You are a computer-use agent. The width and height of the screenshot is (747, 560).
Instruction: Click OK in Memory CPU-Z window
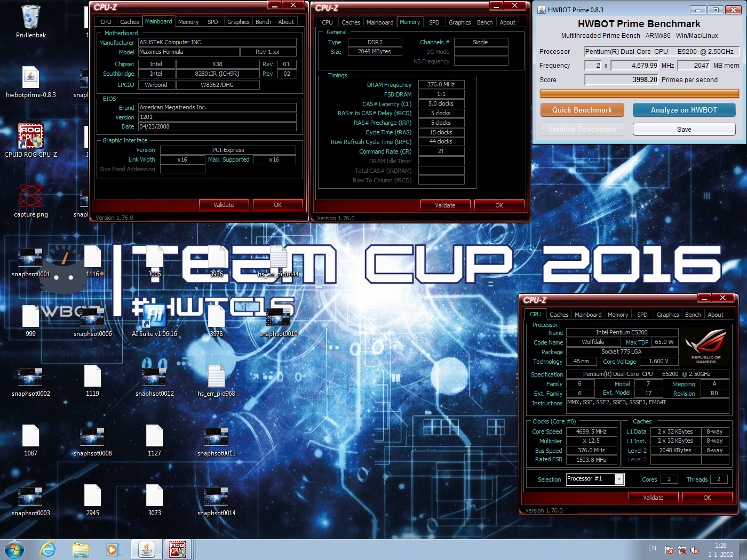coord(499,205)
